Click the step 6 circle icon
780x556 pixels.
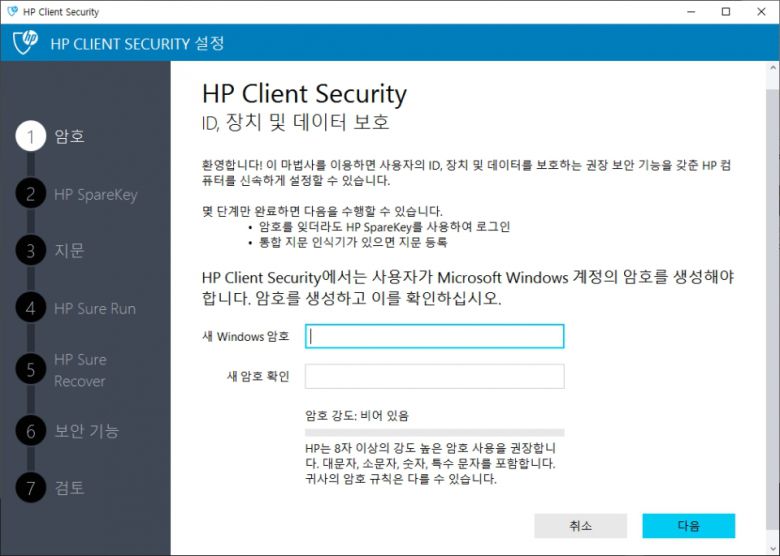tap(31, 431)
